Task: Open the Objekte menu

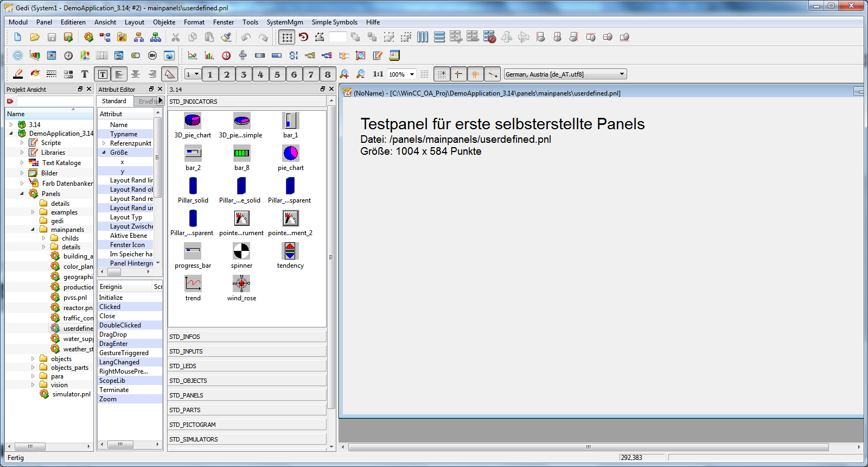Action: 164,22
